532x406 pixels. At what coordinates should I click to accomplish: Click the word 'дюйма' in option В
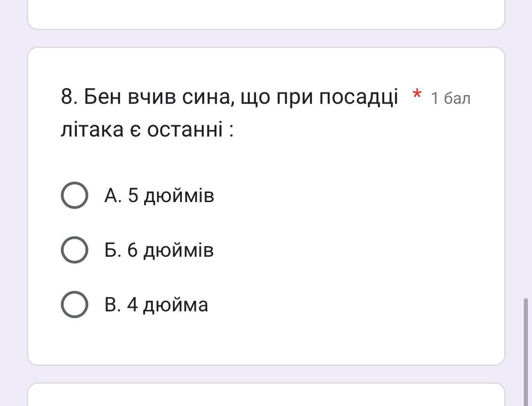pos(176,305)
